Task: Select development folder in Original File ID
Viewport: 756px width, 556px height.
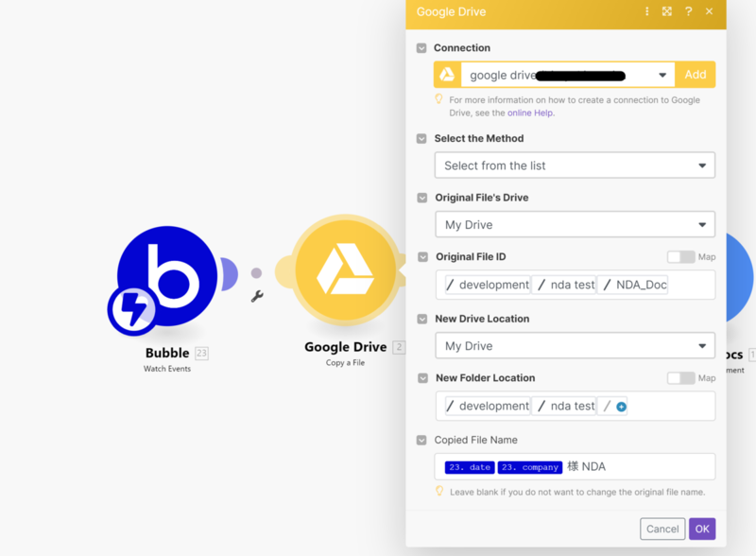Action: (488, 285)
